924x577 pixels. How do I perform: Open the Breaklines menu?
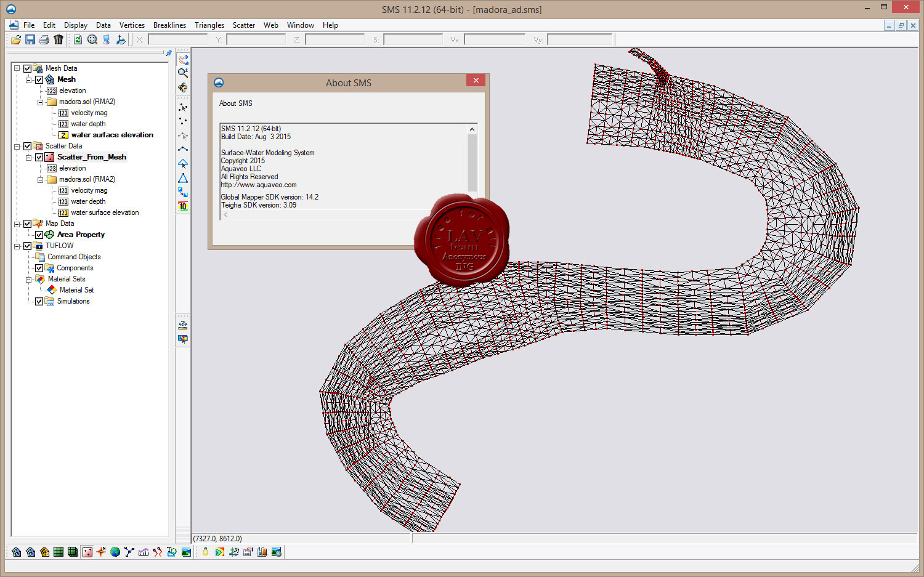[169, 25]
